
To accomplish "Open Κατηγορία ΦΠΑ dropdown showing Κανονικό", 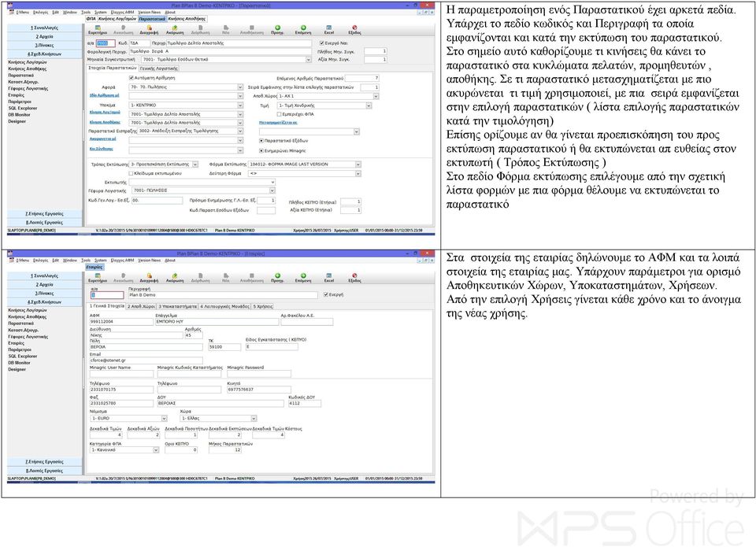I will [156, 449].
